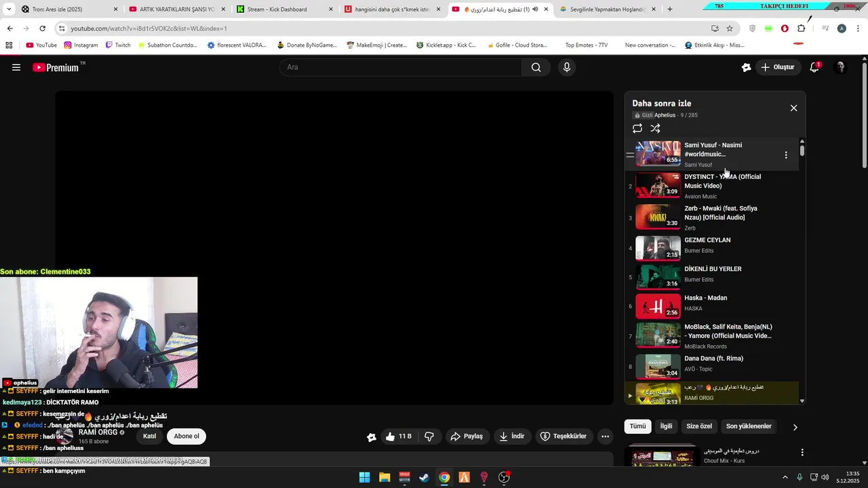Open options for Sami Yusuf - Nasimi

point(786,155)
